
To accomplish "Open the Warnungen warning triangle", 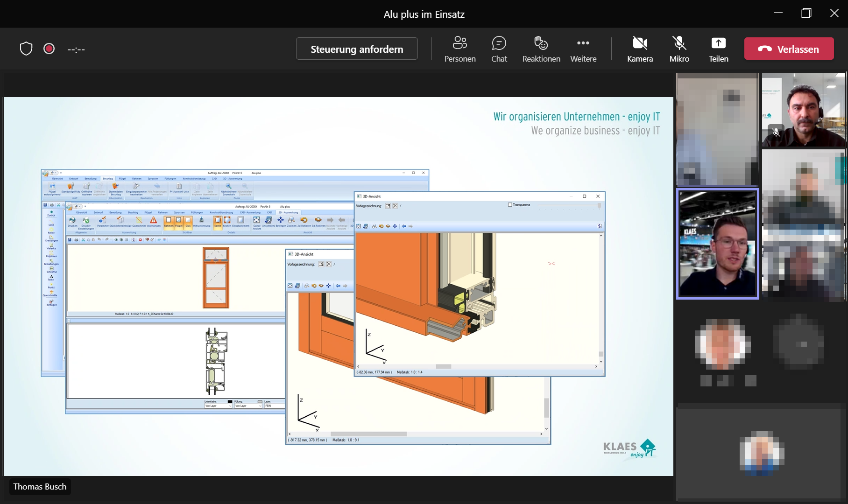I will [154, 222].
